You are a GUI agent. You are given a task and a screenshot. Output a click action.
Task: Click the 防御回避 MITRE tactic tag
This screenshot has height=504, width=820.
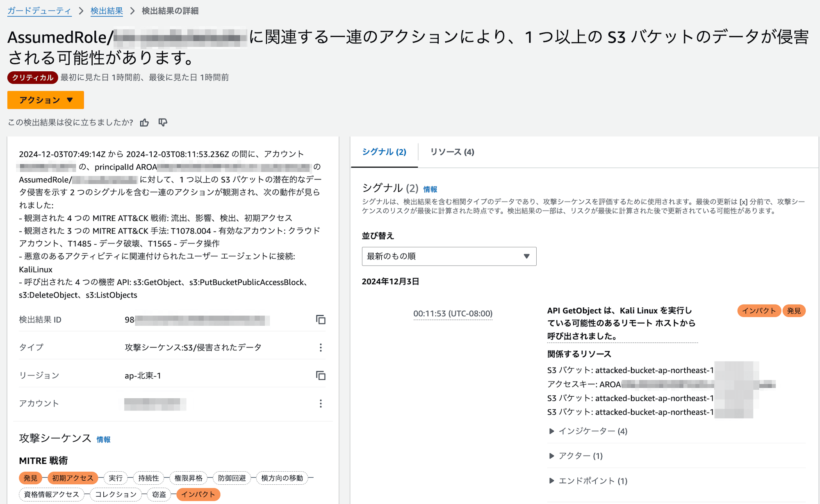pos(232,478)
